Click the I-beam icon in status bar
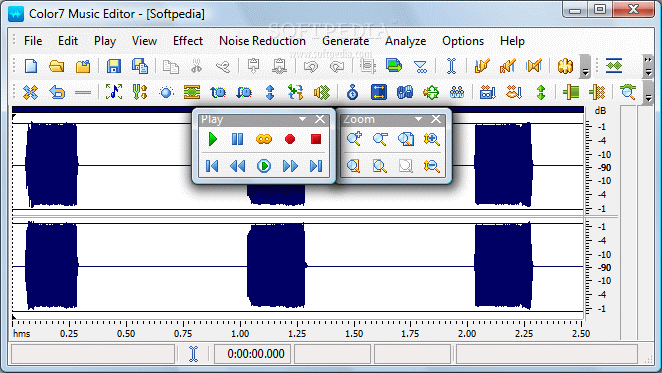The image size is (662, 373). pos(193,354)
